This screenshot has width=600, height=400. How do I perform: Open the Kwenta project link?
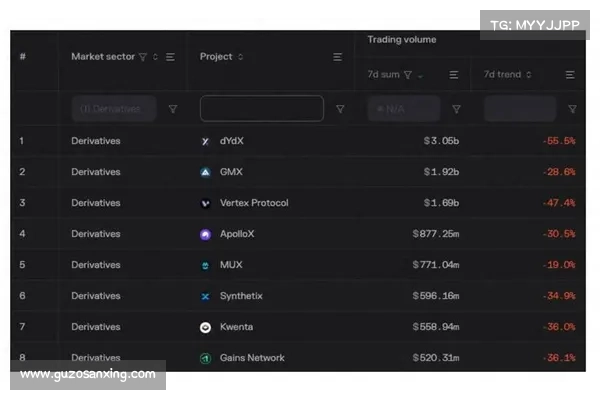(236, 327)
